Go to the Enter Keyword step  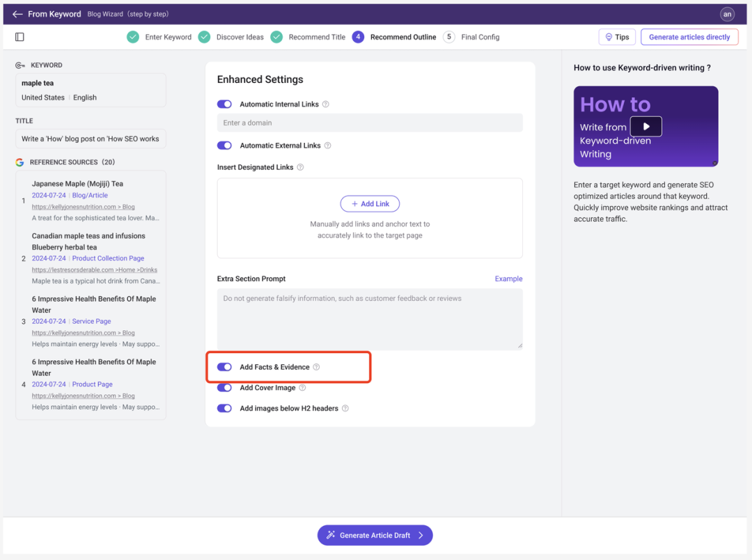169,37
